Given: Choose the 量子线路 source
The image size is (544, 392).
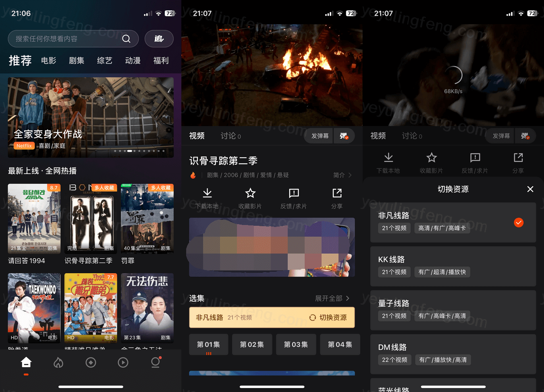Looking at the screenshot, I should point(453,310).
